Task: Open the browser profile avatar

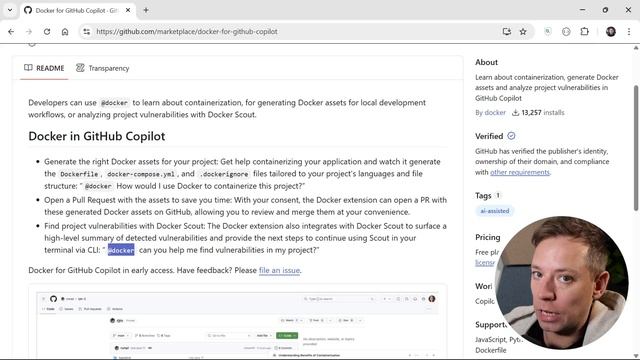Action: pos(611,31)
